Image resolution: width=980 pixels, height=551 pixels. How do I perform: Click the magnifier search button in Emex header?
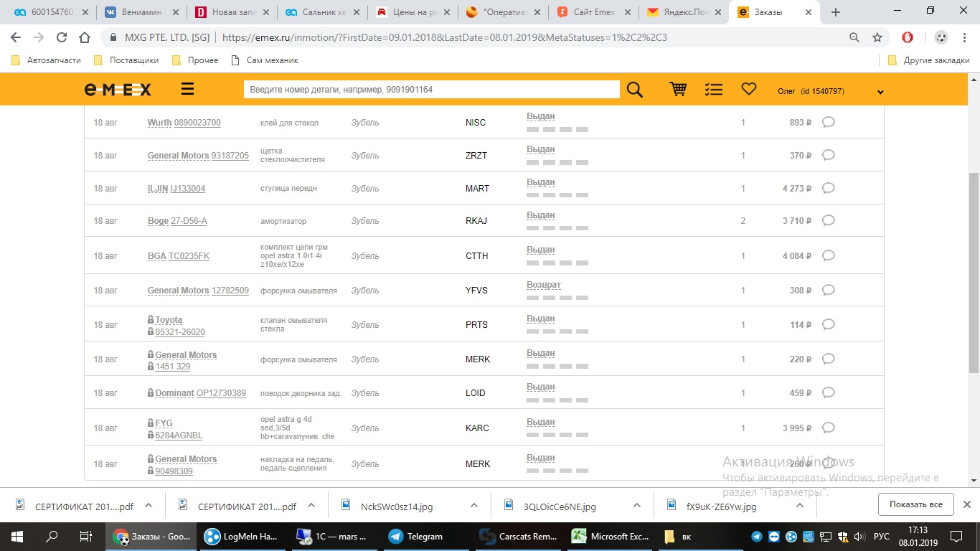[635, 89]
